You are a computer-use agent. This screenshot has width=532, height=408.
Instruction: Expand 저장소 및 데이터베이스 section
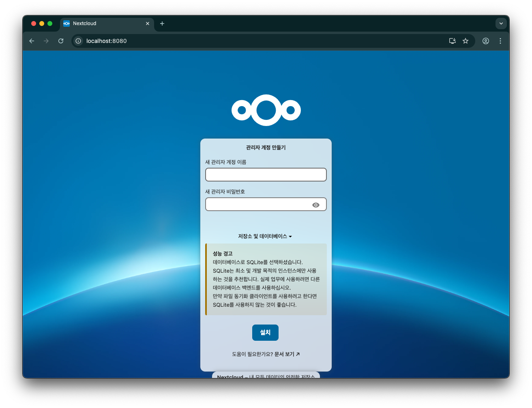pos(265,236)
